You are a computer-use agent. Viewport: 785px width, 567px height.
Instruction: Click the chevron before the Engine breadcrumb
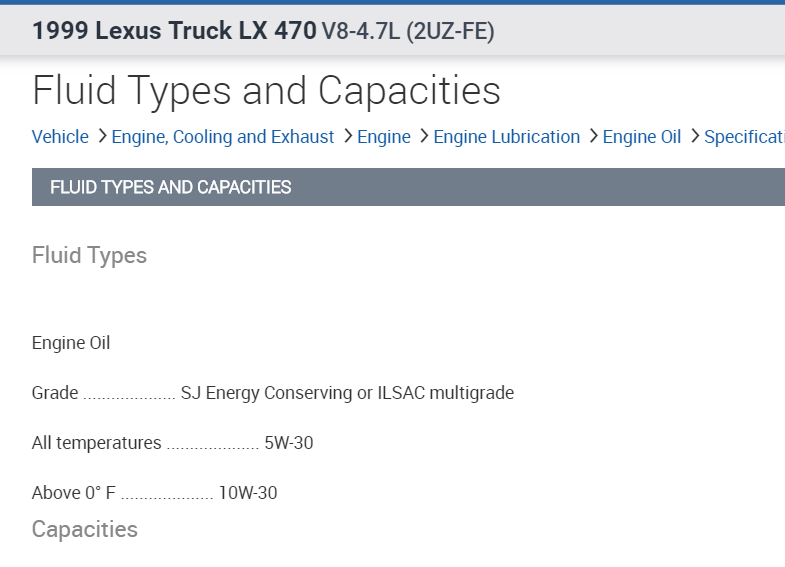coord(347,136)
